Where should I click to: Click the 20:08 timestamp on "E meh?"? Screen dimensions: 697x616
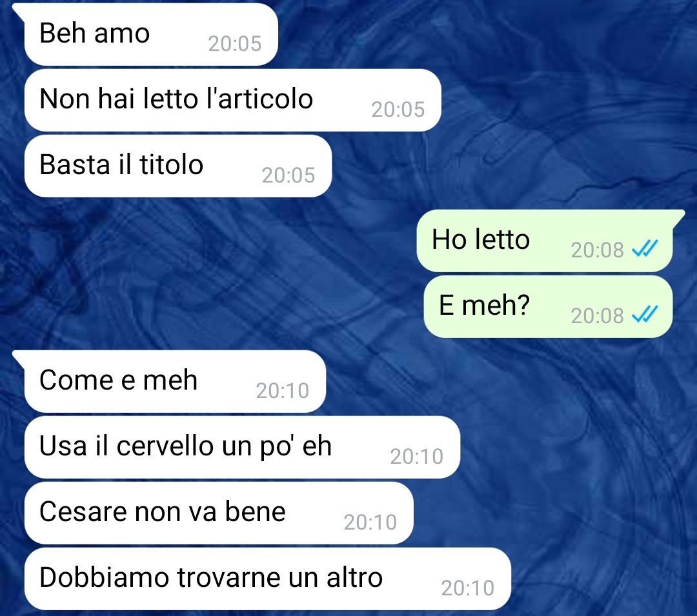pyautogui.click(x=597, y=316)
